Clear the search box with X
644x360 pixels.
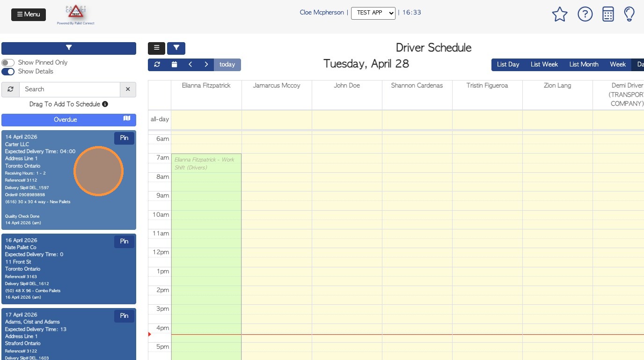point(128,89)
